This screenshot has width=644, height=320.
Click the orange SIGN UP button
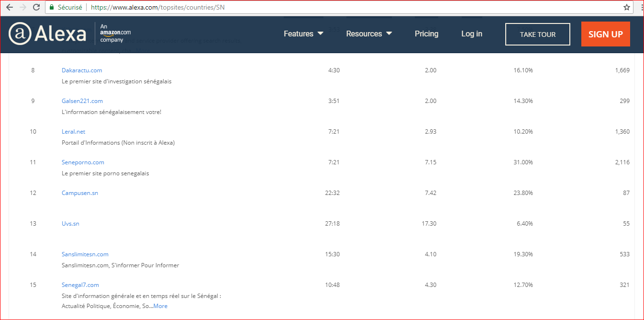pyautogui.click(x=606, y=34)
